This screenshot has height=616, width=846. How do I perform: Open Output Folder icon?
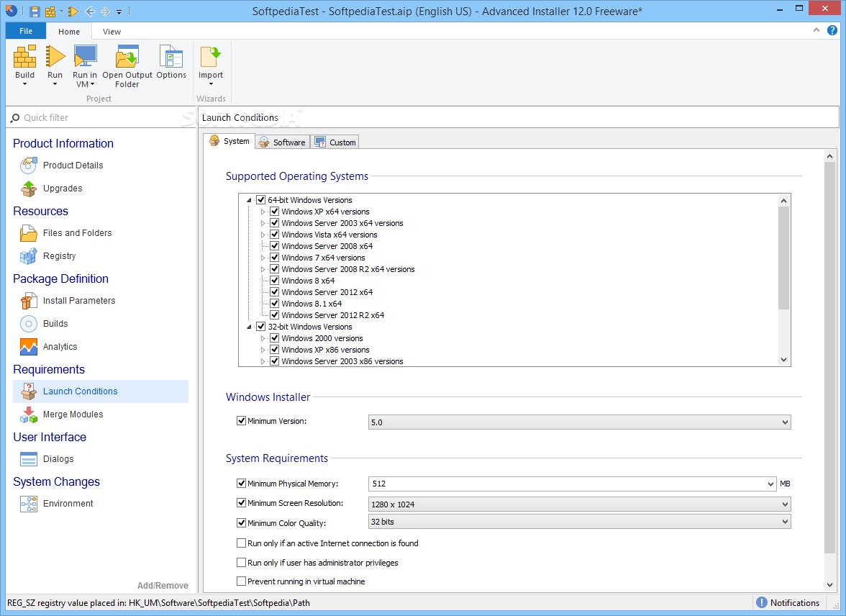pyautogui.click(x=127, y=57)
